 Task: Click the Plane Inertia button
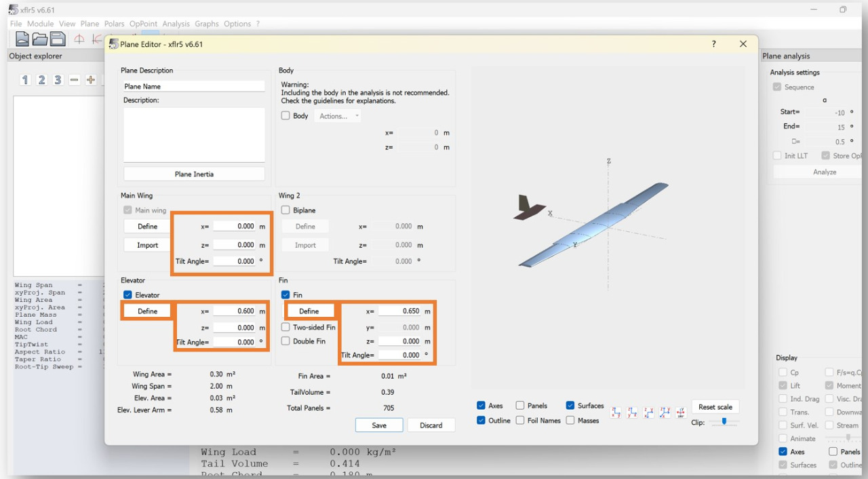click(x=194, y=174)
